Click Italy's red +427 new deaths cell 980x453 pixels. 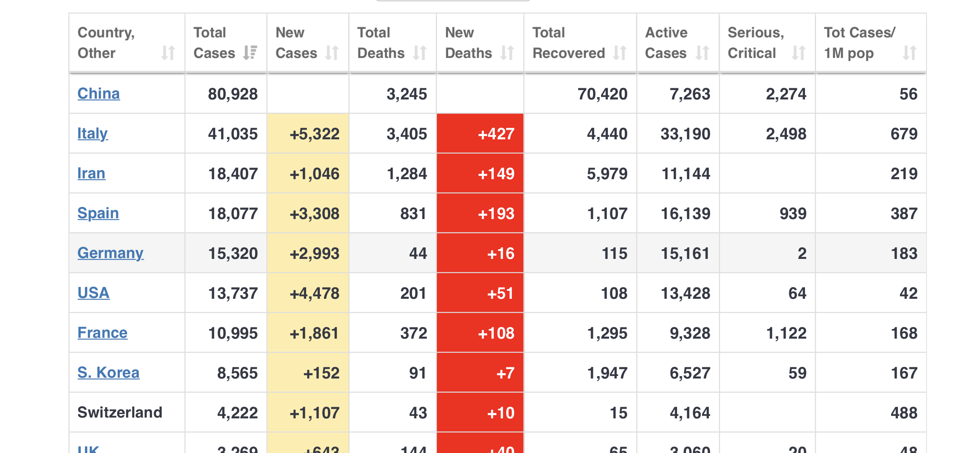pos(480,133)
